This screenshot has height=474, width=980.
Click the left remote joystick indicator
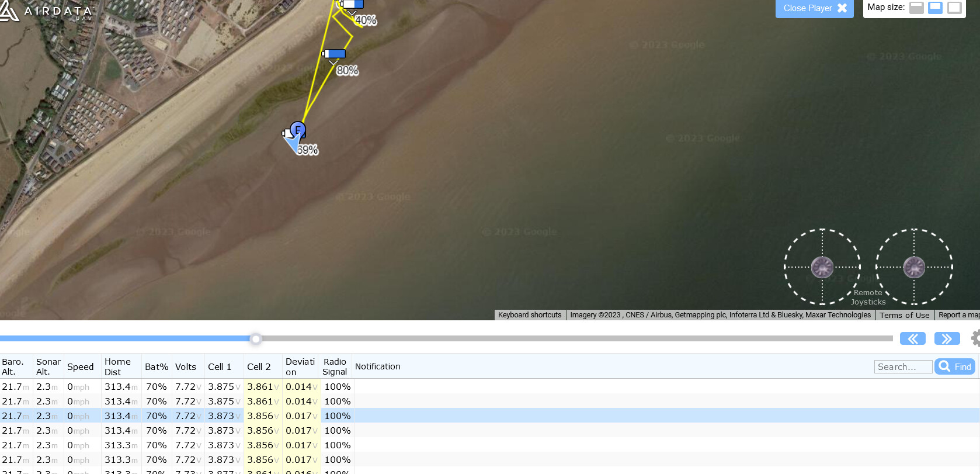(822, 267)
